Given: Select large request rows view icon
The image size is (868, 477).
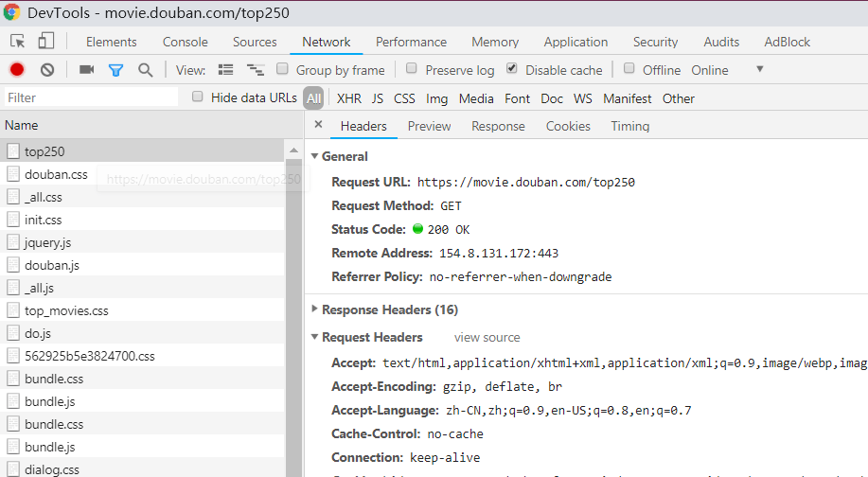Looking at the screenshot, I should [x=225, y=70].
